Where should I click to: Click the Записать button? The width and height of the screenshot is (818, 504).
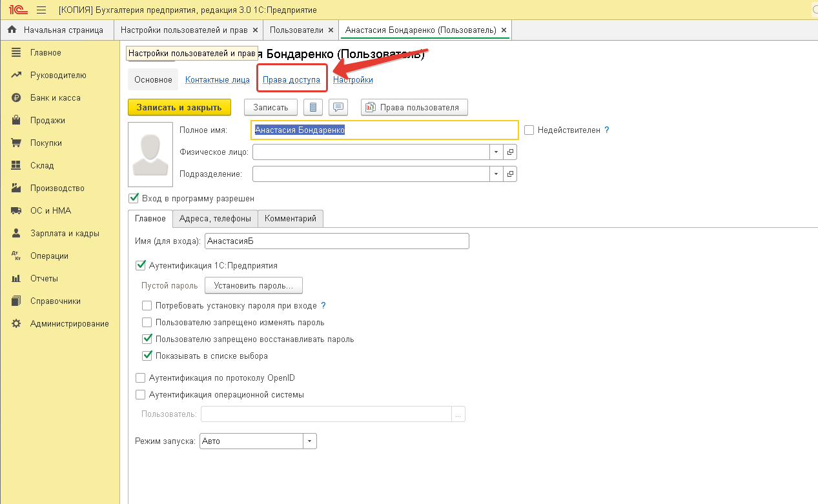(x=271, y=107)
